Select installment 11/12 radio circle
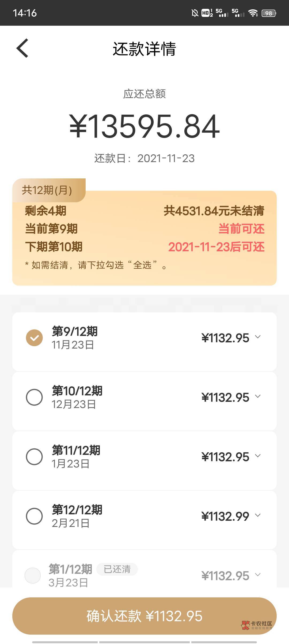This screenshot has width=289, height=644. (x=34, y=456)
